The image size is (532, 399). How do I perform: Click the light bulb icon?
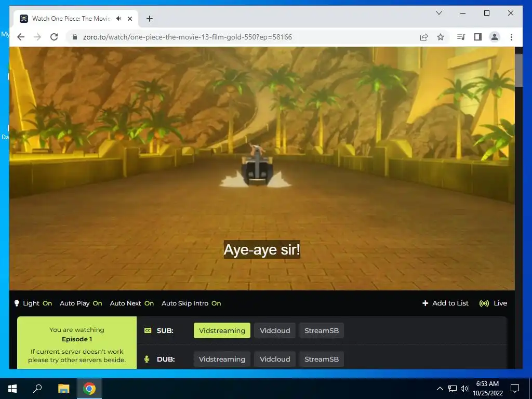click(x=17, y=303)
